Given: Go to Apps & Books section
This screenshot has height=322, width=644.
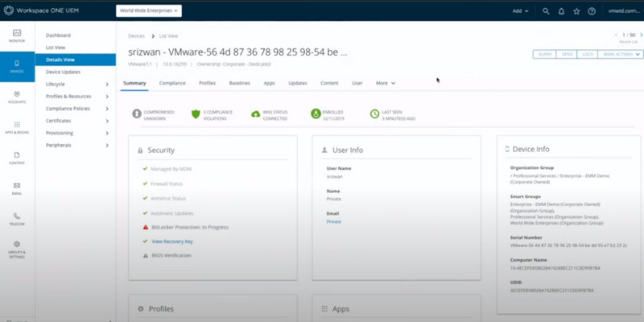Looking at the screenshot, I should (x=17, y=128).
